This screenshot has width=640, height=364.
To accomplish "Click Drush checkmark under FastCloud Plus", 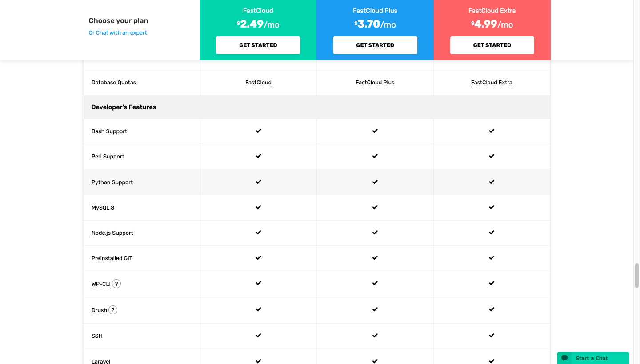I will click(375, 309).
